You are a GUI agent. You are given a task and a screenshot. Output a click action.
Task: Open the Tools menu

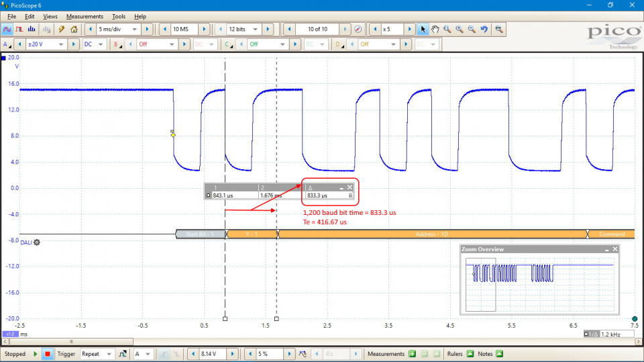[x=119, y=16]
